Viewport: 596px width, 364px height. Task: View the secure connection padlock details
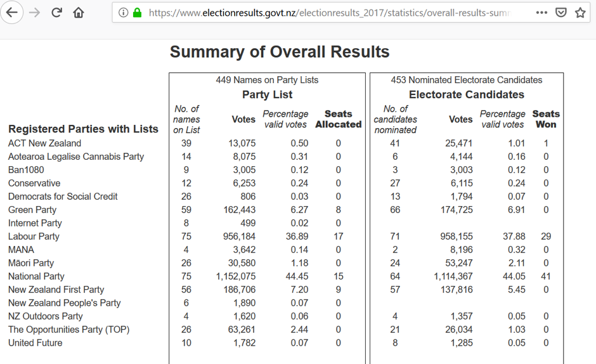point(137,13)
